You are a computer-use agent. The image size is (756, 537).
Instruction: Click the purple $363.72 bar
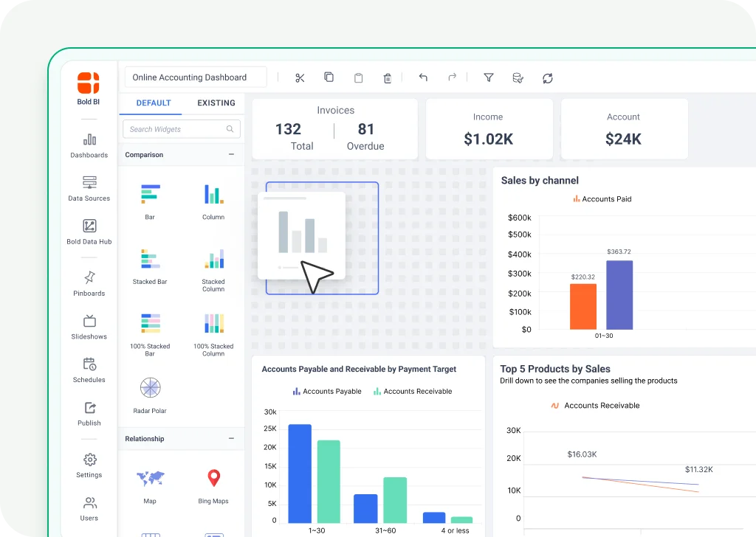(x=619, y=295)
